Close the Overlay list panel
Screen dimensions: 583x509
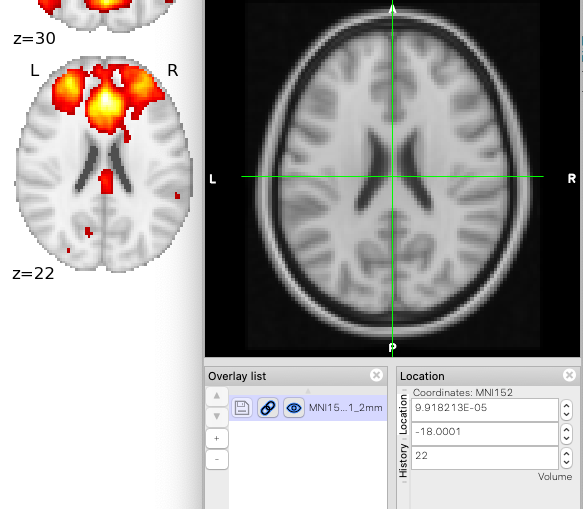click(x=376, y=375)
